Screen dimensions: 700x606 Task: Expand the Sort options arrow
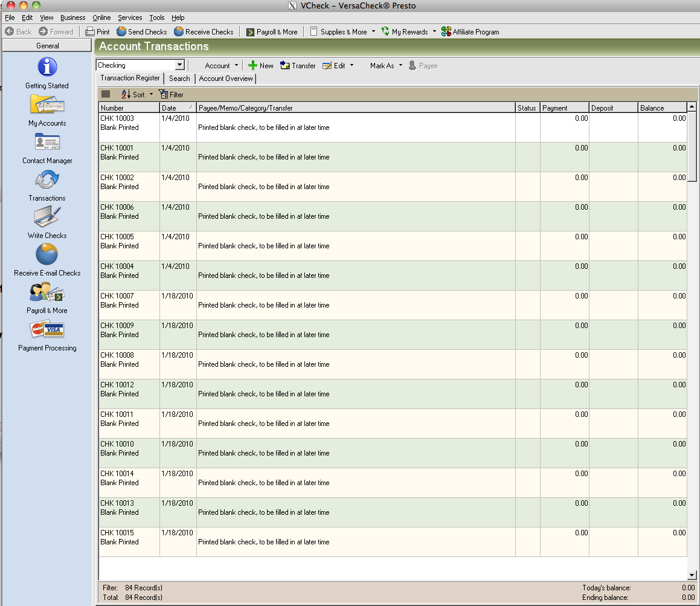(151, 94)
